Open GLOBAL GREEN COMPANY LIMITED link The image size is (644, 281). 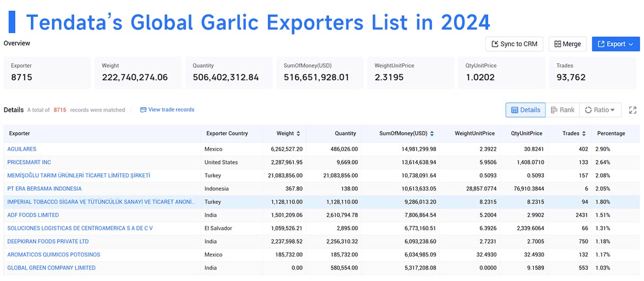pyautogui.click(x=51, y=267)
